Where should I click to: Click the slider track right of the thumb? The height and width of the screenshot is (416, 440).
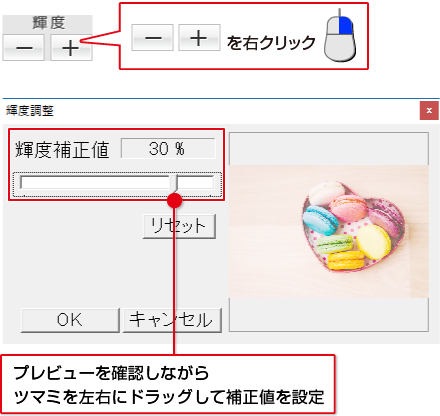[196, 182]
